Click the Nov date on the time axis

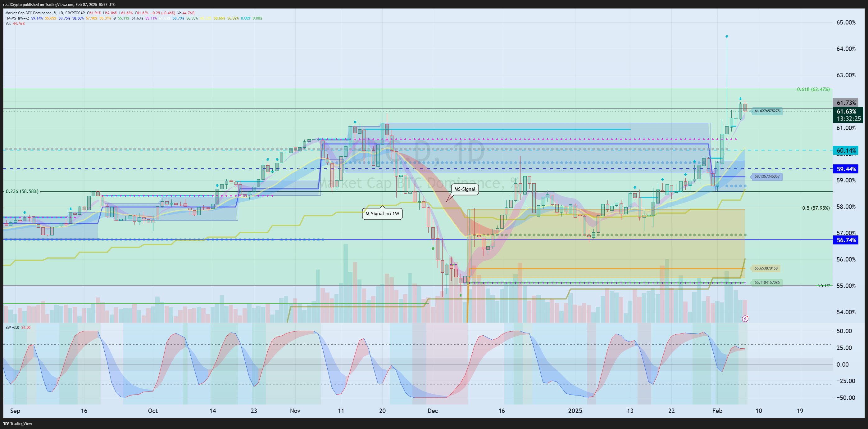[x=295, y=410]
